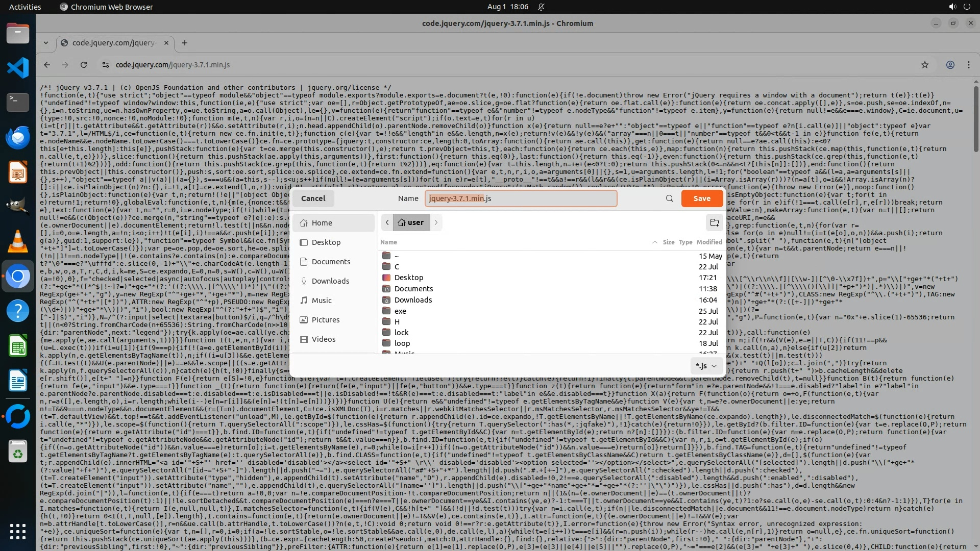The image size is (980, 551).
Task: Open the *.js file type filter dropdown
Action: pos(706,366)
